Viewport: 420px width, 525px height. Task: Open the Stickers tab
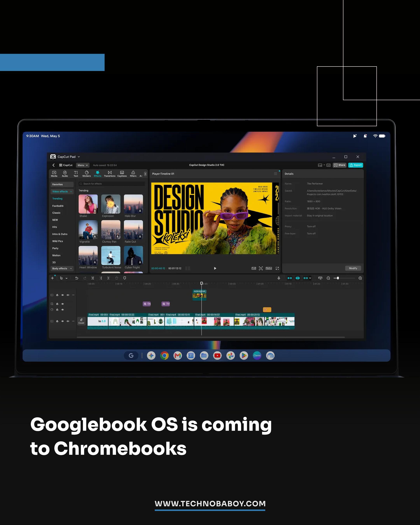pos(87,174)
